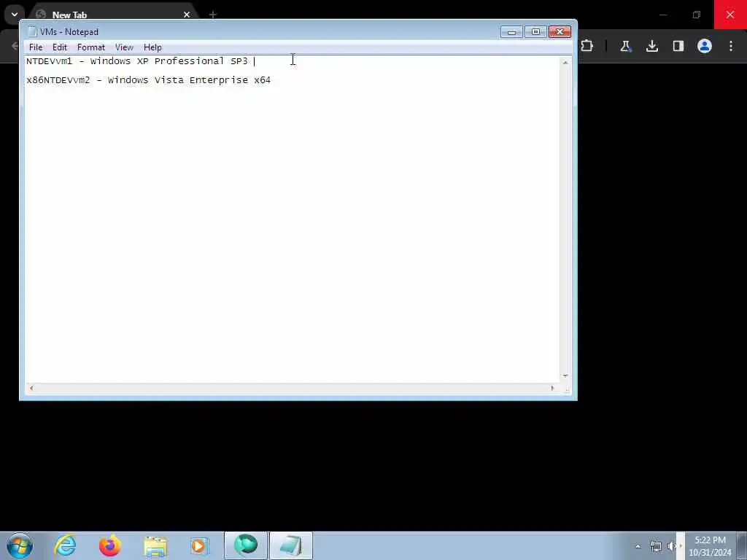Open Windows Explorer from taskbar
The height and width of the screenshot is (560, 747).
pos(155,545)
